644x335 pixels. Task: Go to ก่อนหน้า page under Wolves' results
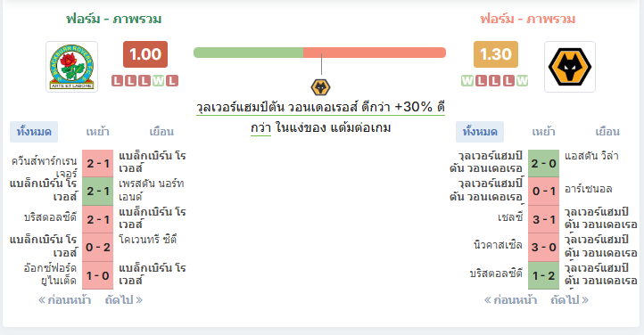coord(510,300)
